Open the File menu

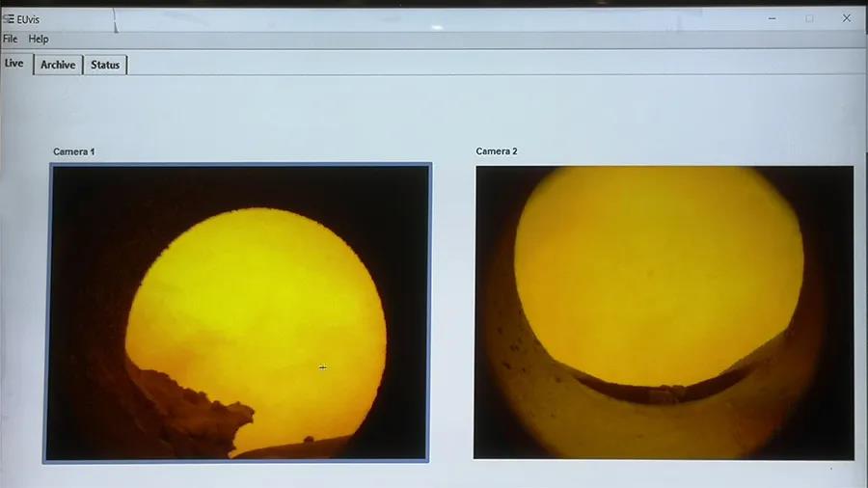click(10, 39)
